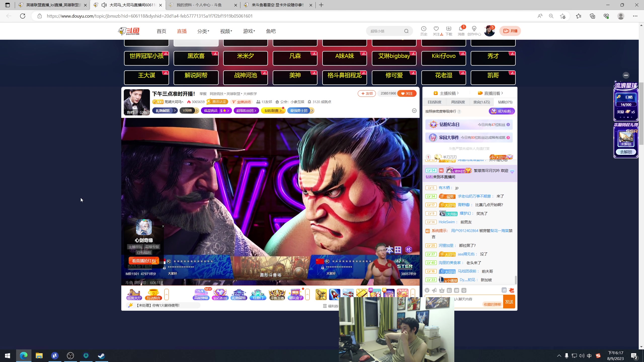Screen dimensions: 644x362
Task: Click the red splash effects icon
Action: point(512,290)
